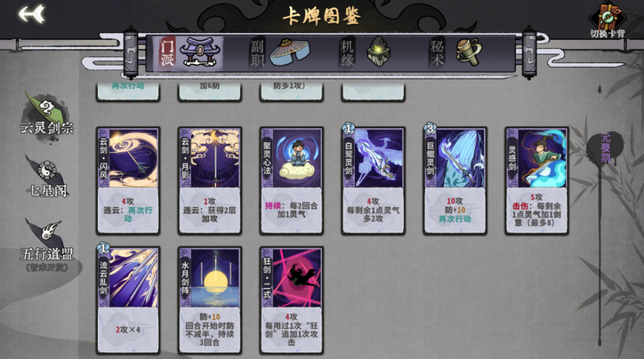Select the 元婴期 stage marker
This screenshot has height=359, width=644.
coord(605,148)
